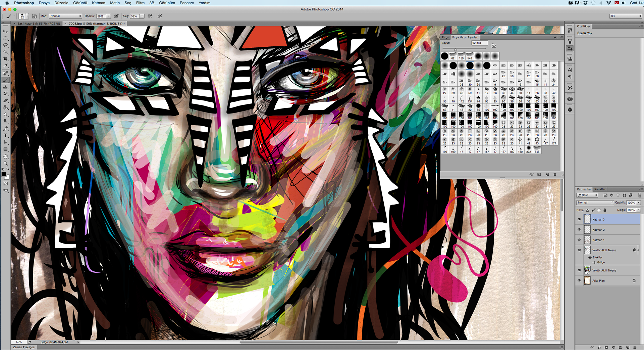Image resolution: width=644 pixels, height=350 pixels.
Task: Add a layer mask from the Layers panel
Action: tap(606, 347)
